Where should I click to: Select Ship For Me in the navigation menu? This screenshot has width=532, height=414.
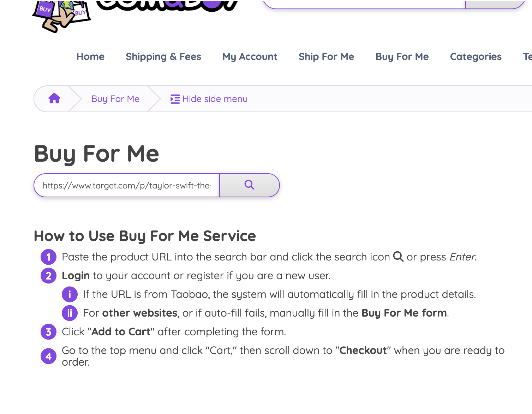[326, 56]
